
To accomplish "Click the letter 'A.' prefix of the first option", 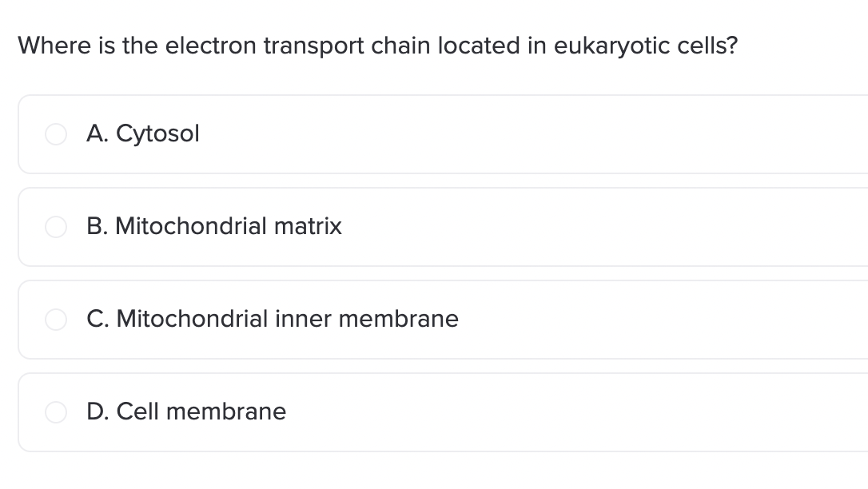I will 98,134.
